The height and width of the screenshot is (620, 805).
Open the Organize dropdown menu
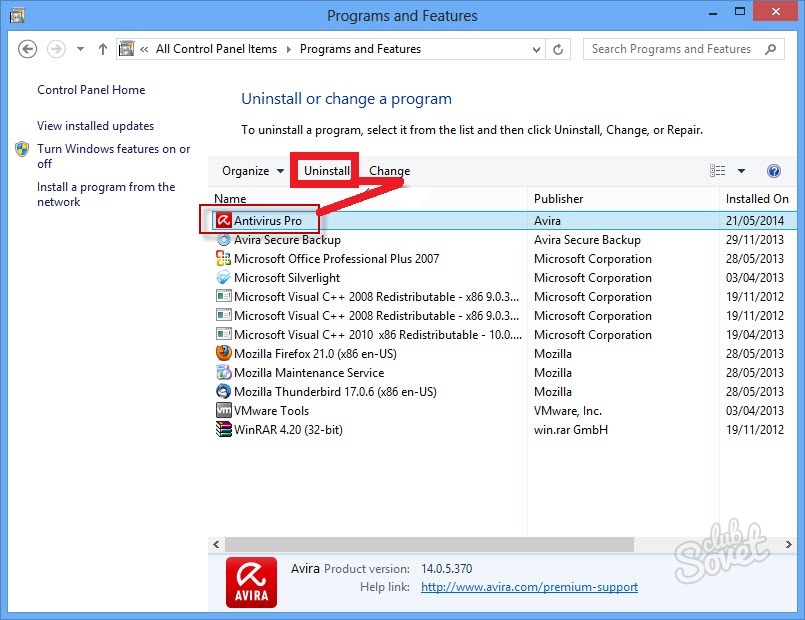[253, 171]
